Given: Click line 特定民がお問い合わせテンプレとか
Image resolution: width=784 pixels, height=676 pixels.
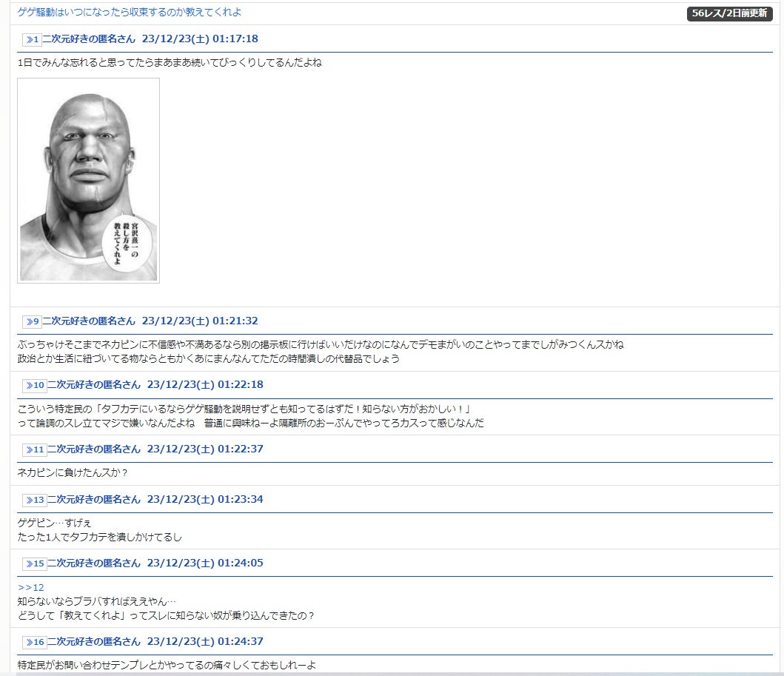Looking at the screenshot, I should pos(167,666).
